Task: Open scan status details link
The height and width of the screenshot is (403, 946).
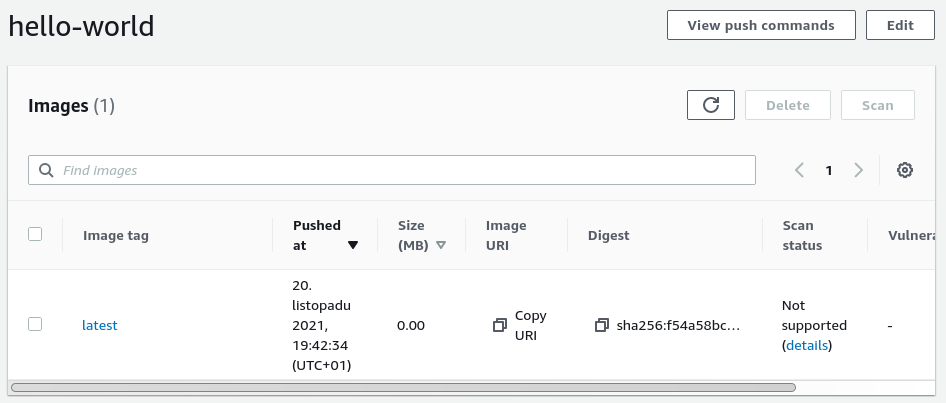Action: [x=807, y=345]
